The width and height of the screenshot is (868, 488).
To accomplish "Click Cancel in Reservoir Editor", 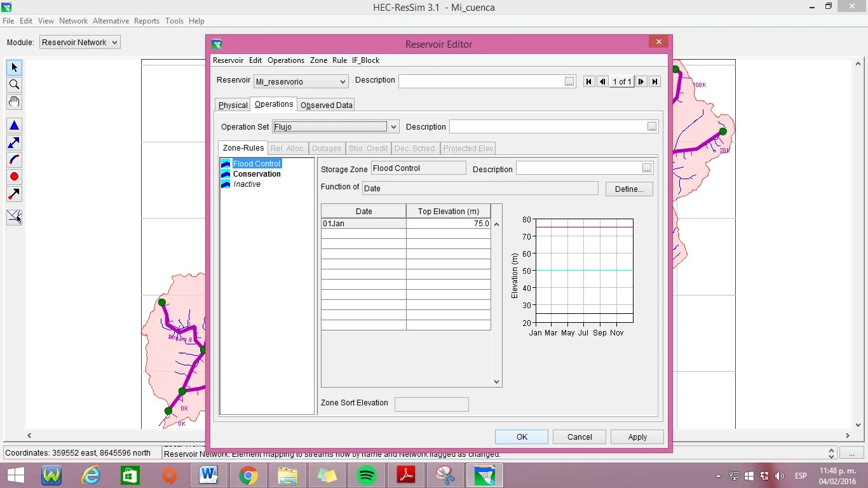I will point(580,437).
